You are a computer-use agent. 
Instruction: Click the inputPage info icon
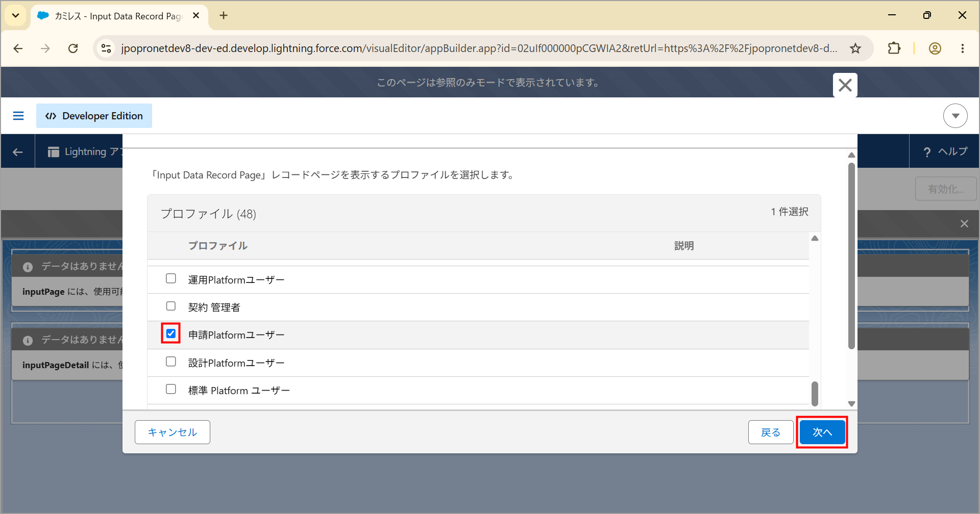28,267
